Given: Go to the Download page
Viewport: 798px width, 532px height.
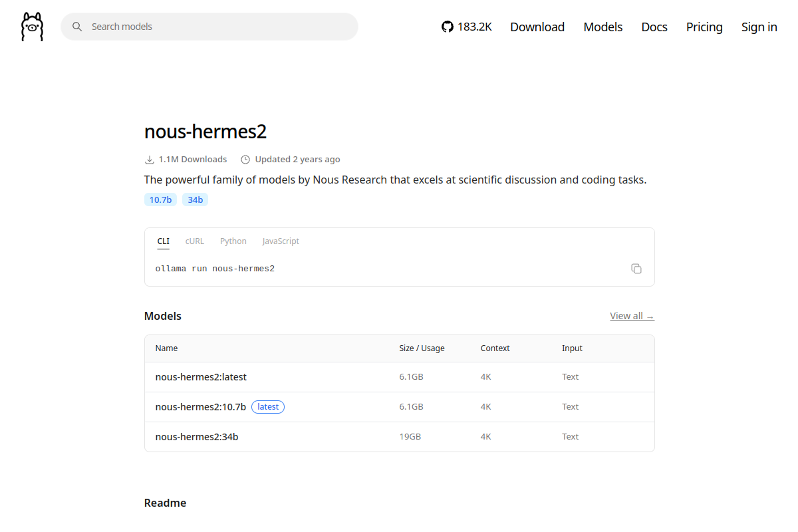Looking at the screenshot, I should click(x=537, y=27).
